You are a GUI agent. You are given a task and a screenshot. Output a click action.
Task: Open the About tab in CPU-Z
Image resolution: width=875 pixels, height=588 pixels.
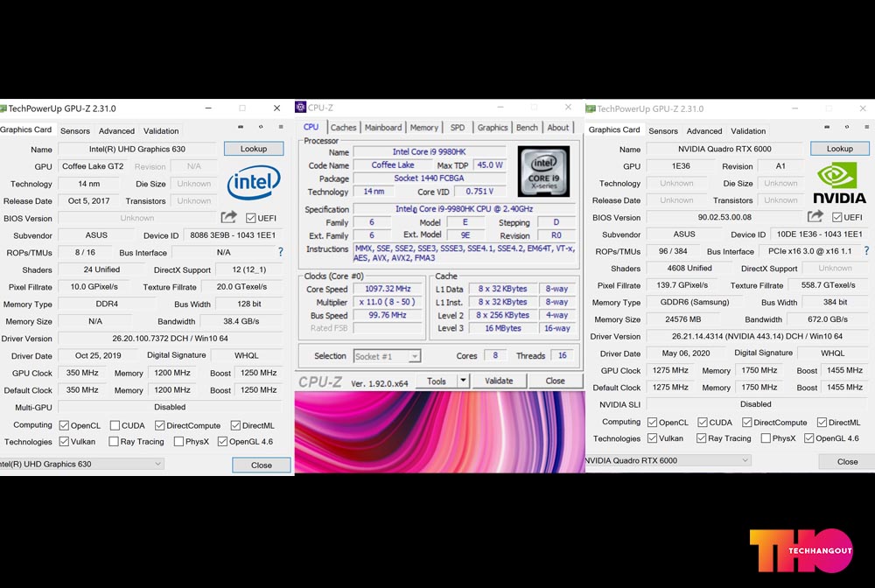(558, 127)
